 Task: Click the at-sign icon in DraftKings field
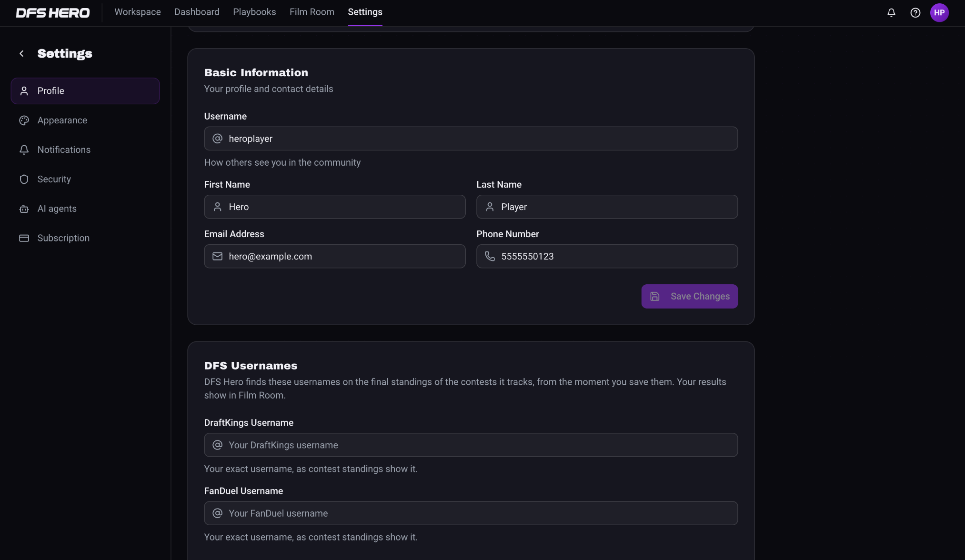(217, 445)
